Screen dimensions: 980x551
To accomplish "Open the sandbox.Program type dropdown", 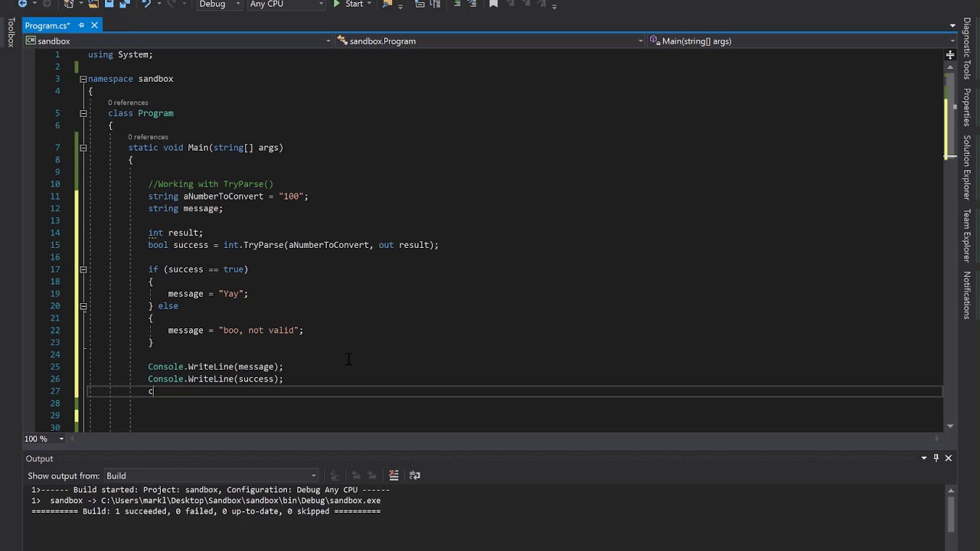I will 490,41.
